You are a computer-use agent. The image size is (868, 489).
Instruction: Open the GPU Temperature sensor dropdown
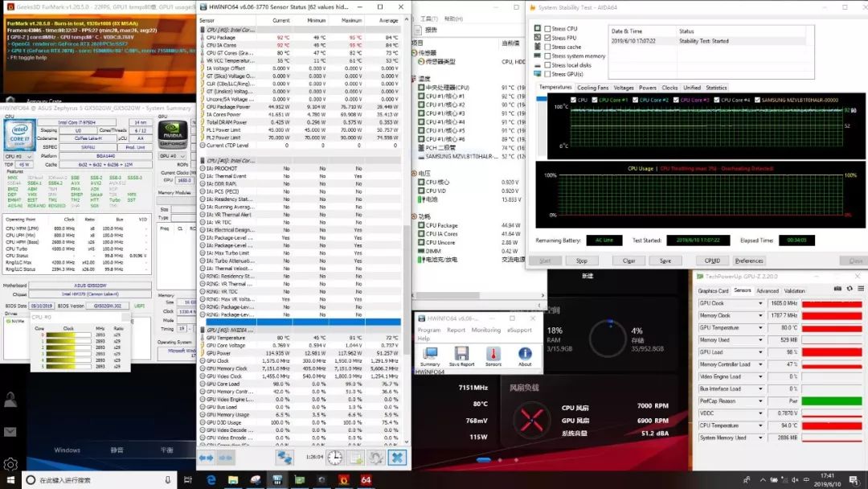(x=760, y=328)
